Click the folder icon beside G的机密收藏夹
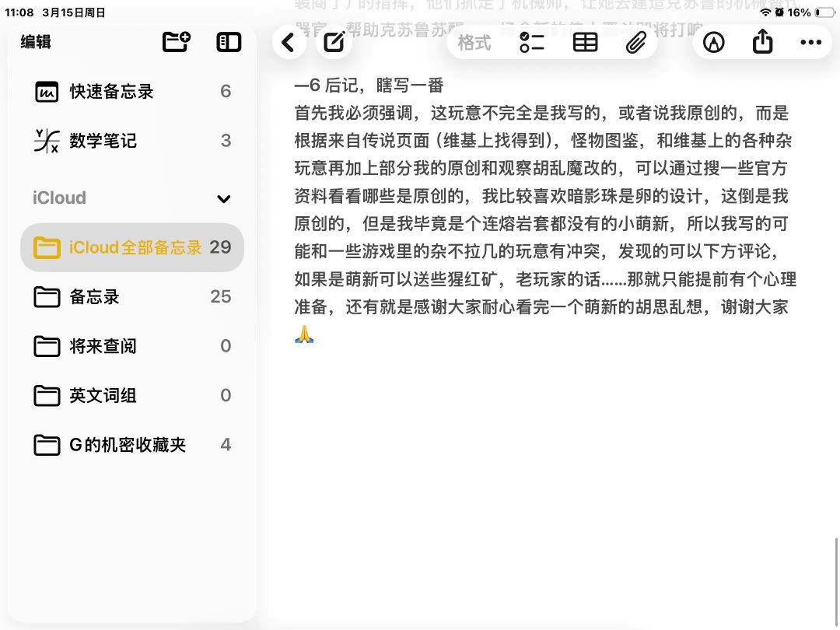Viewport: 840px width, 630px height. click(47, 445)
